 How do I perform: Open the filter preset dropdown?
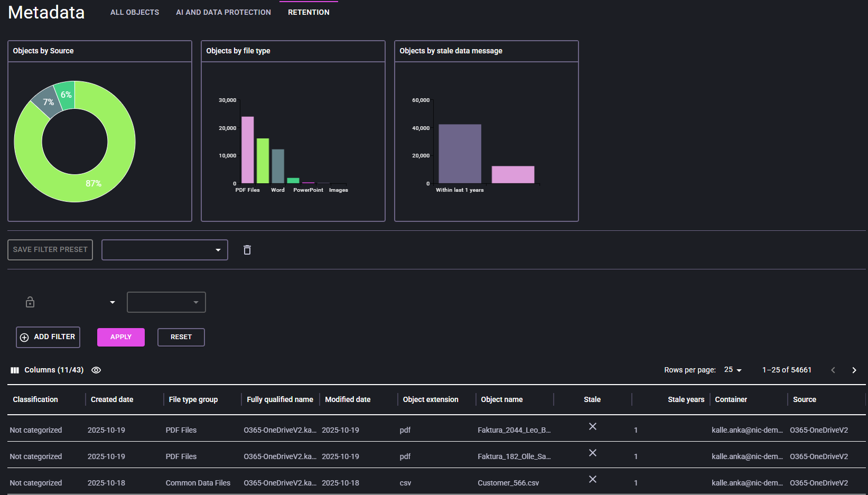(x=164, y=250)
